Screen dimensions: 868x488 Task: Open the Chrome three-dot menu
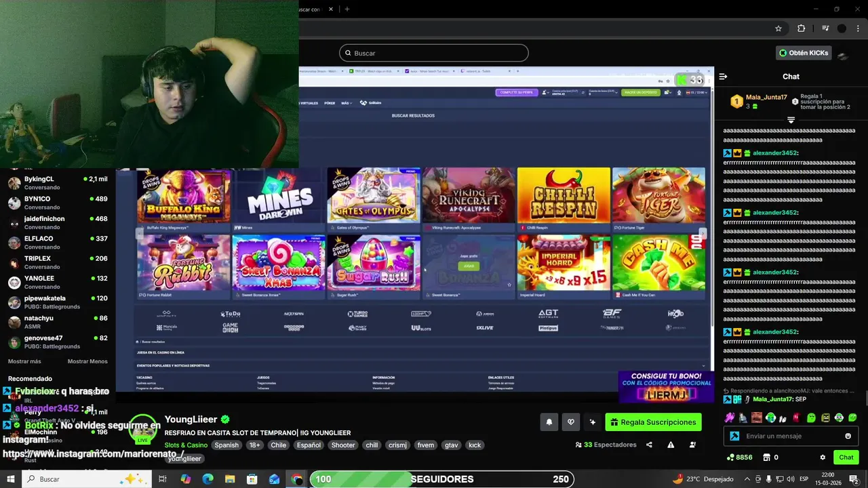coord(859,28)
